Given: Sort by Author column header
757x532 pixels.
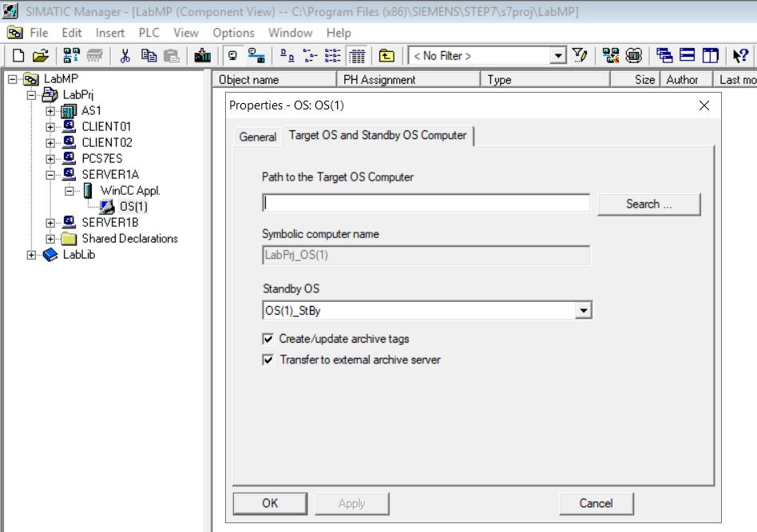Looking at the screenshot, I should (687, 80).
